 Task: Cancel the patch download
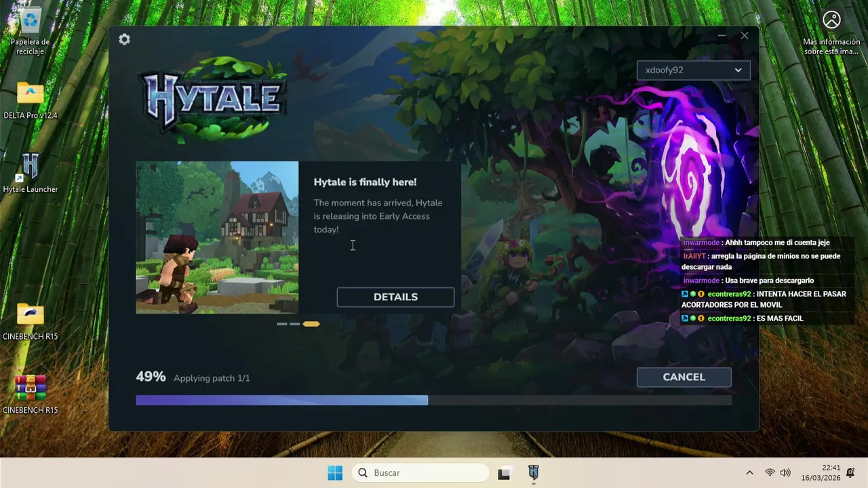(x=684, y=377)
